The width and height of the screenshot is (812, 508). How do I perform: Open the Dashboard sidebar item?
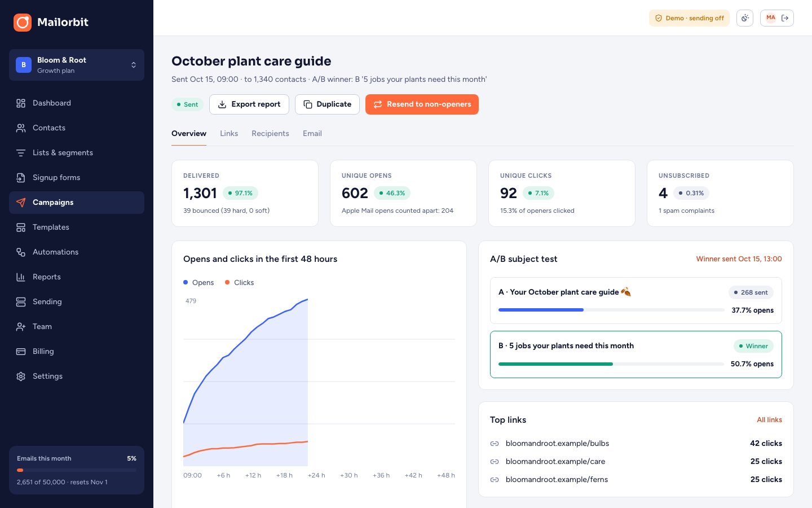tap(77, 103)
